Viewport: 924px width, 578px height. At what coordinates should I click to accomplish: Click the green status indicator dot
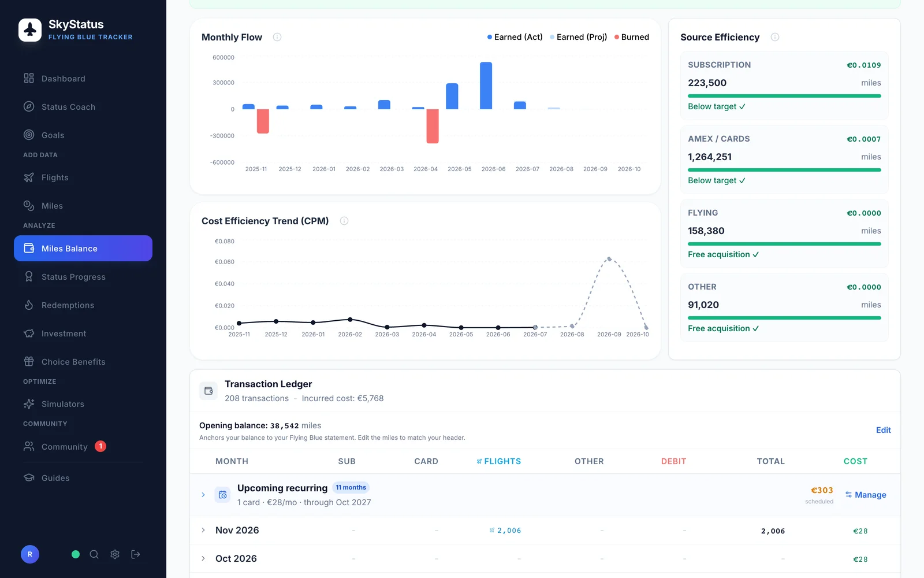click(x=76, y=554)
